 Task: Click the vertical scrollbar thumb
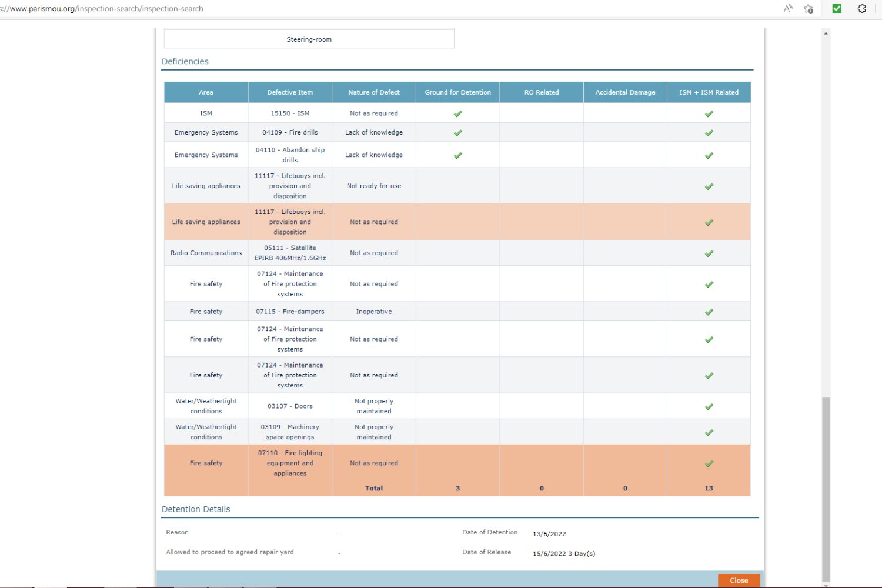826,488
